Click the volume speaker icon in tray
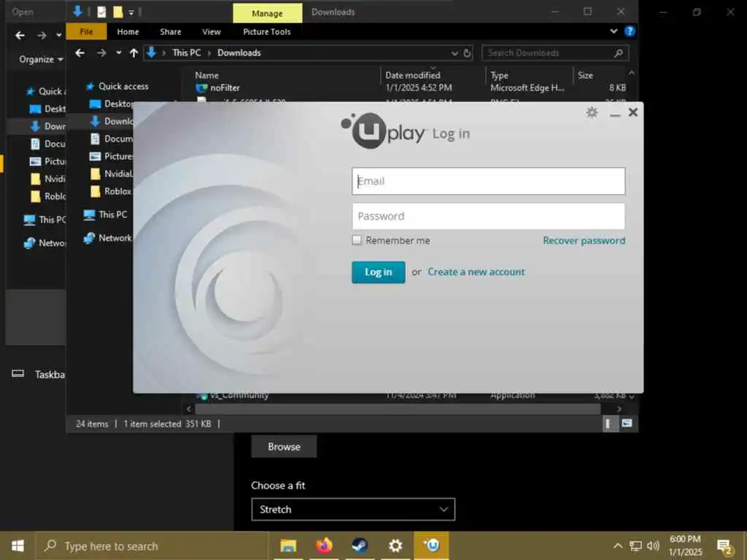Screen dimensions: 747x560 point(653,545)
